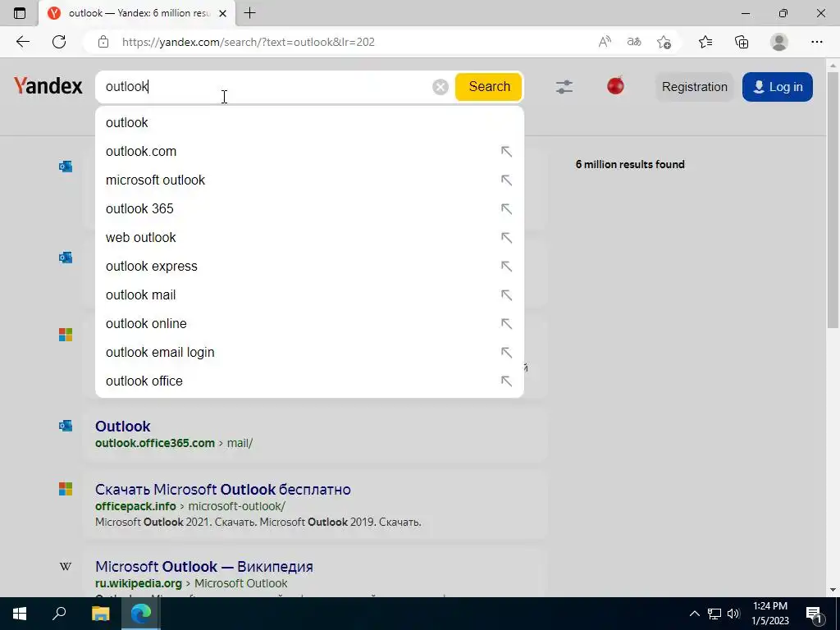Choose microsoft outlook suggestion
840x630 pixels.
pos(309,180)
